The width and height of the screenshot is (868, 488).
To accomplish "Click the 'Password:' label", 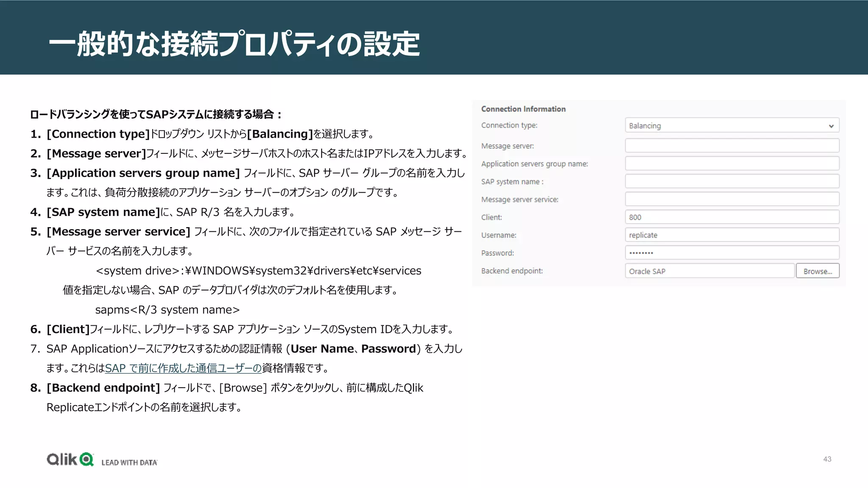I will [497, 252].
